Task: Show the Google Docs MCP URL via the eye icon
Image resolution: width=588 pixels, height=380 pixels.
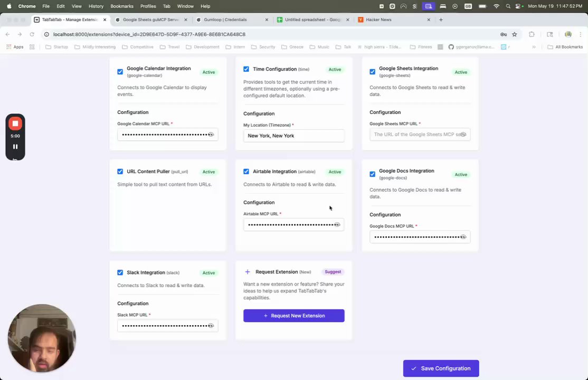Action: 463,236
